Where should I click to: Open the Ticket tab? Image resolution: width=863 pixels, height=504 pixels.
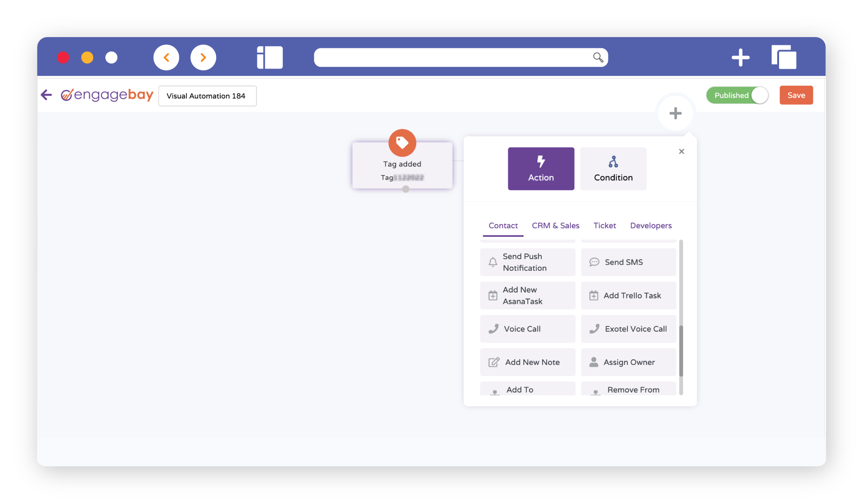(x=605, y=226)
